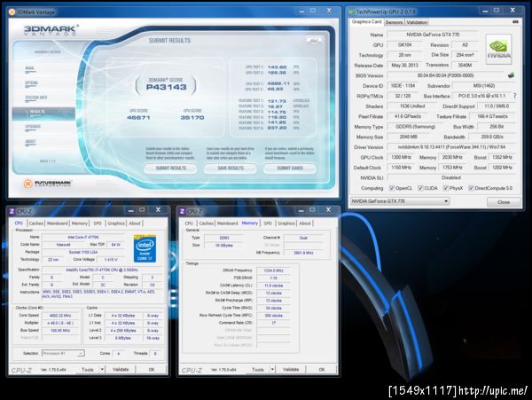Screen dimensions: 532x400
Task: Switch to the Validation tab in GPU-Z
Action: click(x=417, y=22)
